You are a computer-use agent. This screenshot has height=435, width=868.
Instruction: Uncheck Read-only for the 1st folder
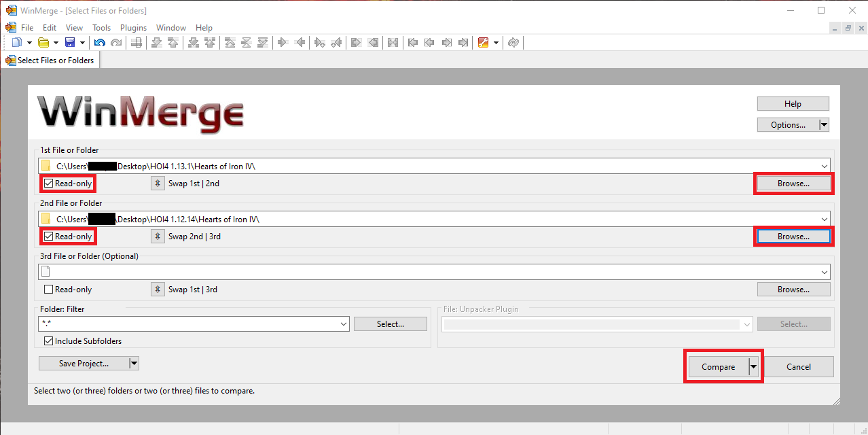pos(49,184)
